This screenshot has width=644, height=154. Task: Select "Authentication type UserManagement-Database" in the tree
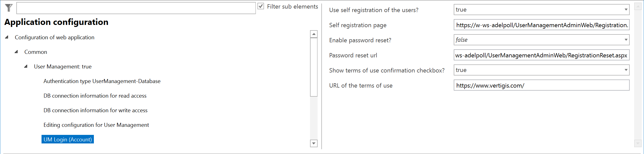pos(102,81)
